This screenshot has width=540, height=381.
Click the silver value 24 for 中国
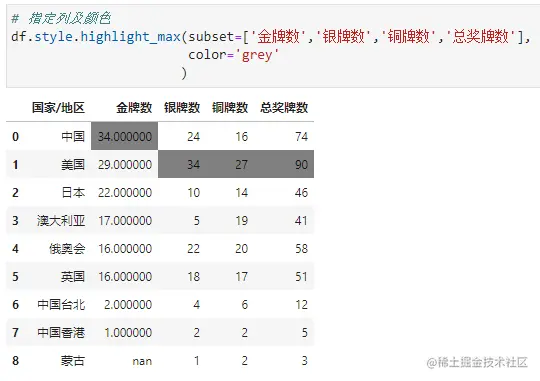pos(194,136)
